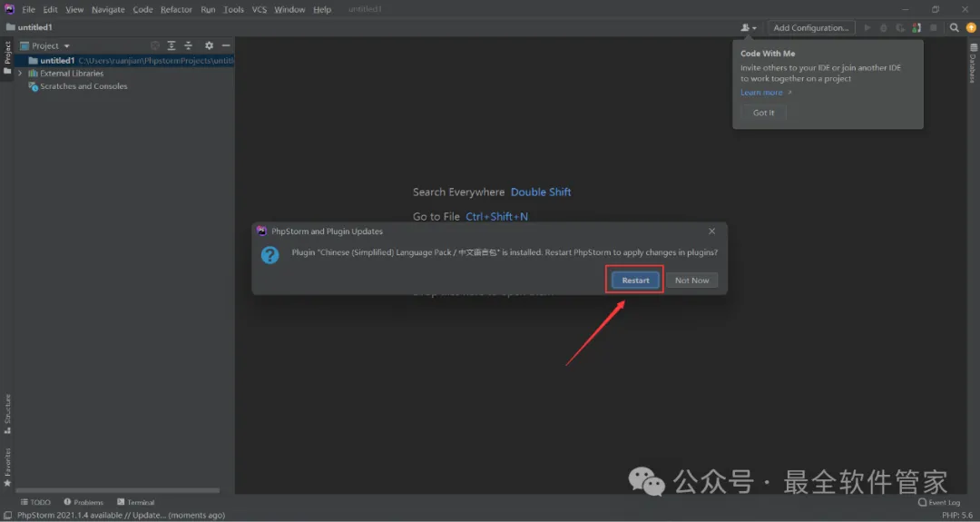The width and height of the screenshot is (980, 522).
Task: Open the Window menu
Action: tap(289, 9)
